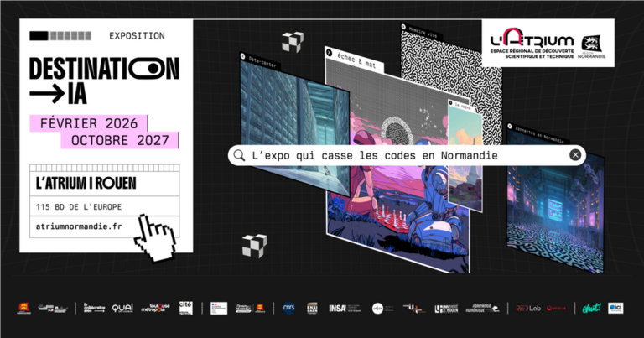Open the atriumnormandie.fr link
The height and width of the screenshot is (338, 644).
point(79,226)
